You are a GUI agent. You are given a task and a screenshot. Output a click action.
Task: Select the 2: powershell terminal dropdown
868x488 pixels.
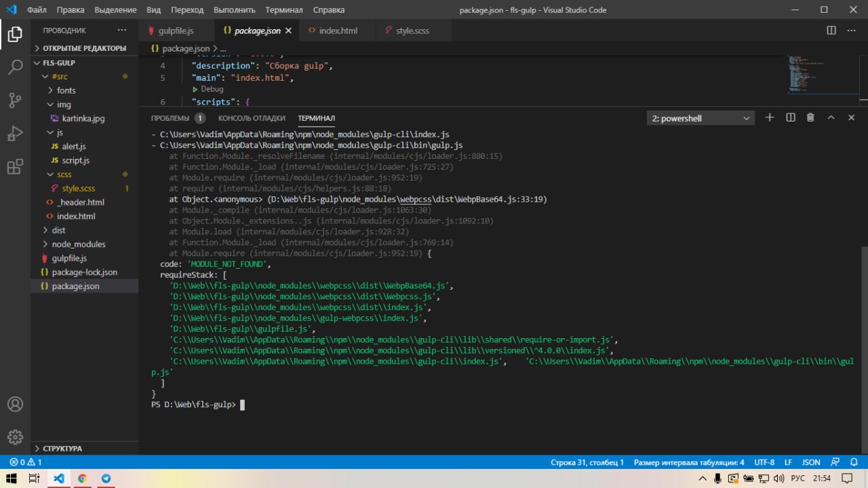click(701, 118)
